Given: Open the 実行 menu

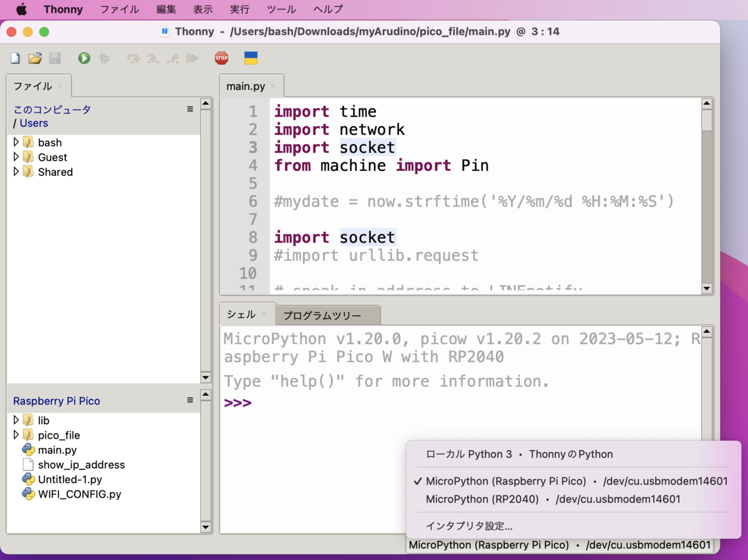Looking at the screenshot, I should pos(240,9).
